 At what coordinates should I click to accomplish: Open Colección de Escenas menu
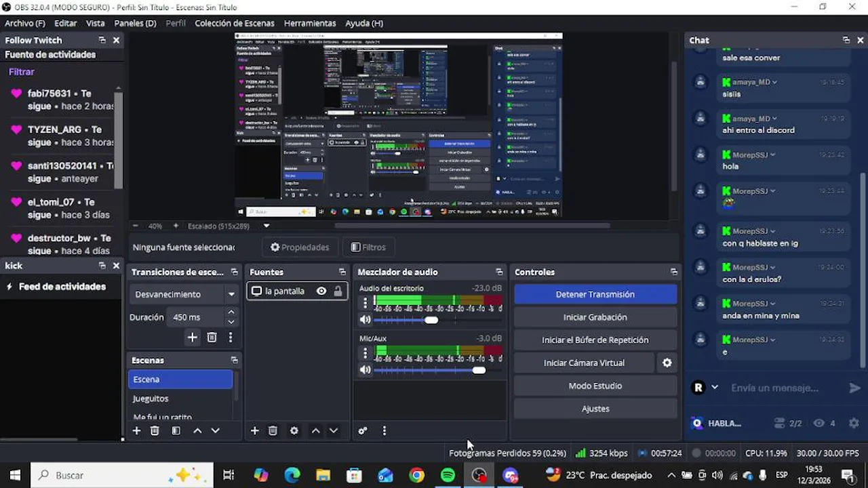235,23
